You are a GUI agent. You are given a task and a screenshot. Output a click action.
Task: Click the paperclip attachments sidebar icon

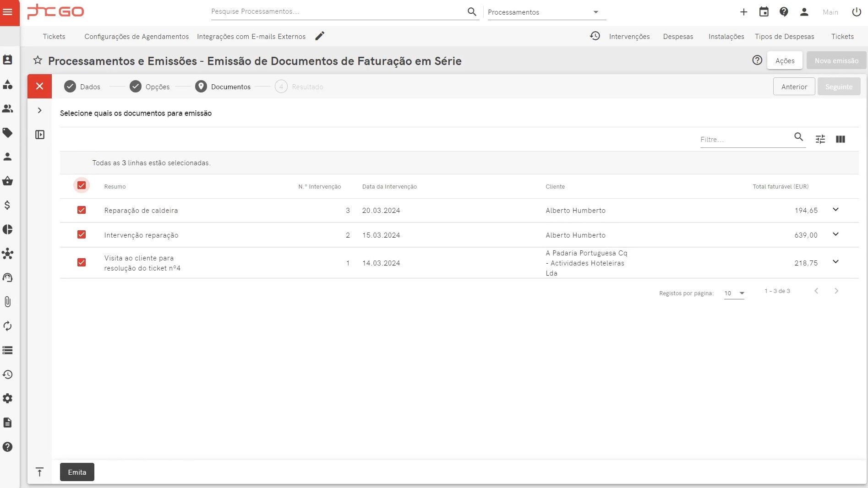(8, 302)
